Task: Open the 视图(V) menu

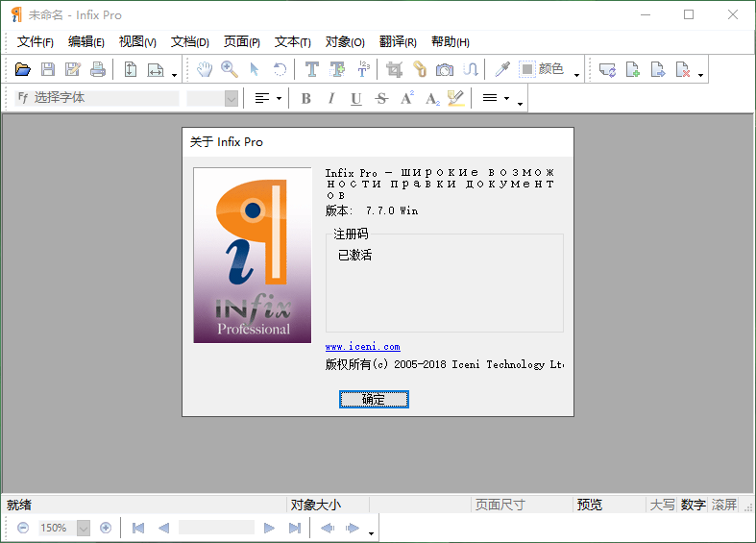Action: [x=137, y=42]
